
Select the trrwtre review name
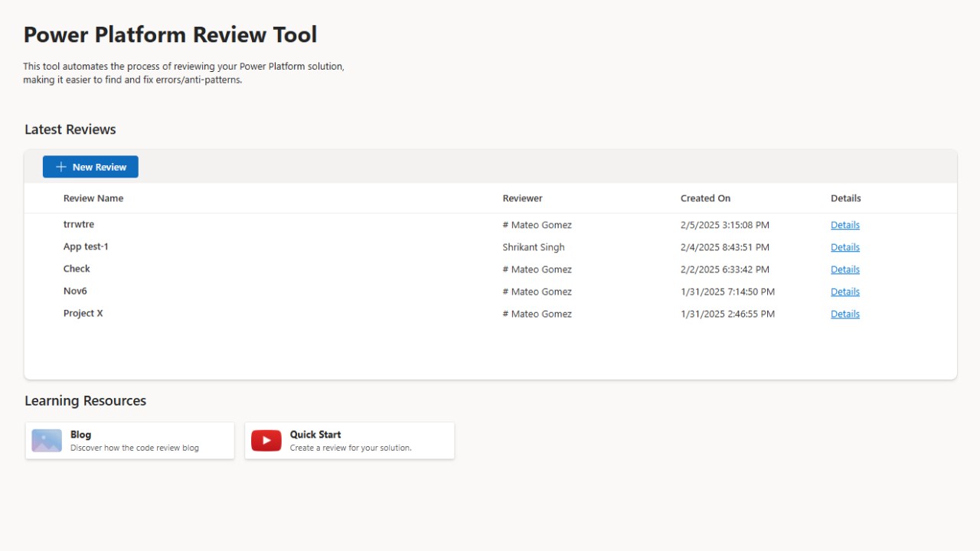click(79, 224)
